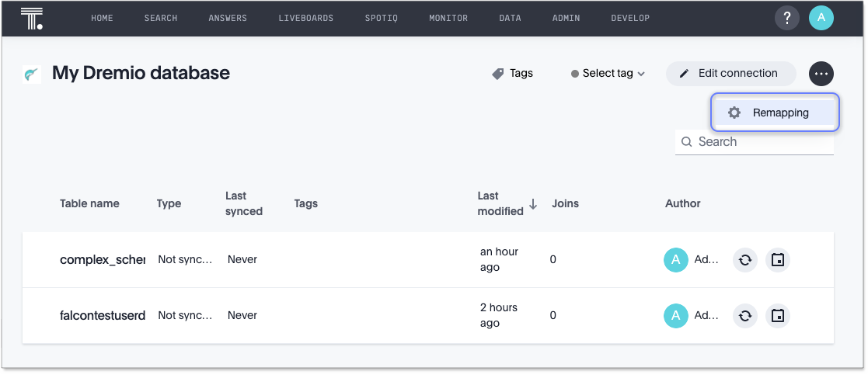This screenshot has width=868, height=378.
Task: Click the ThoughtSpot logo icon
Action: (32, 18)
